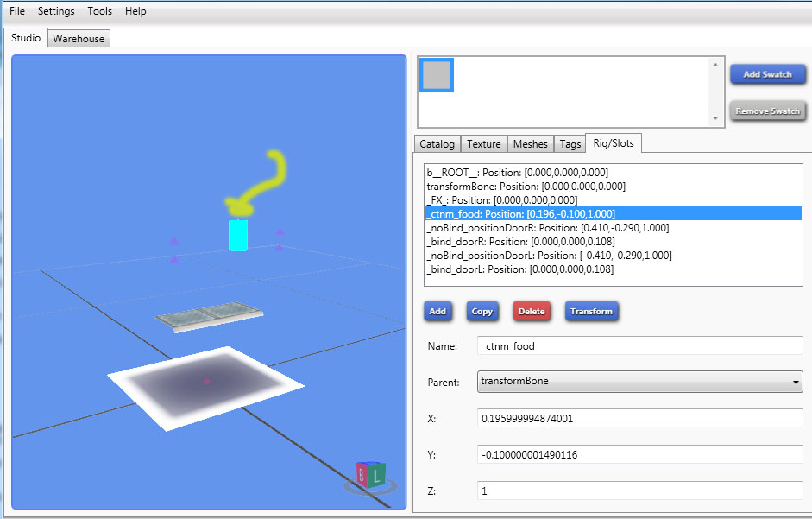The width and height of the screenshot is (812, 519).
Task: Select the b__ROOT__ bone row
Action: (614, 172)
